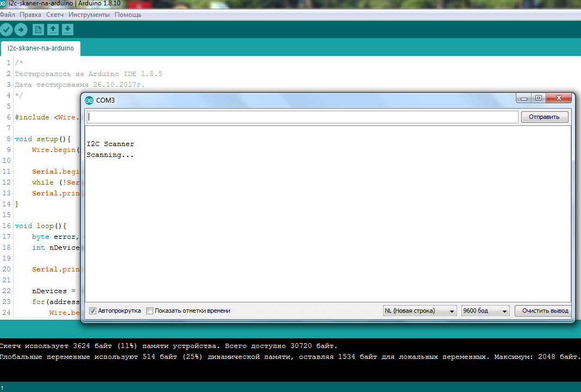Minimize the COM3 serial monitor window
The image size is (581, 392).
point(524,98)
